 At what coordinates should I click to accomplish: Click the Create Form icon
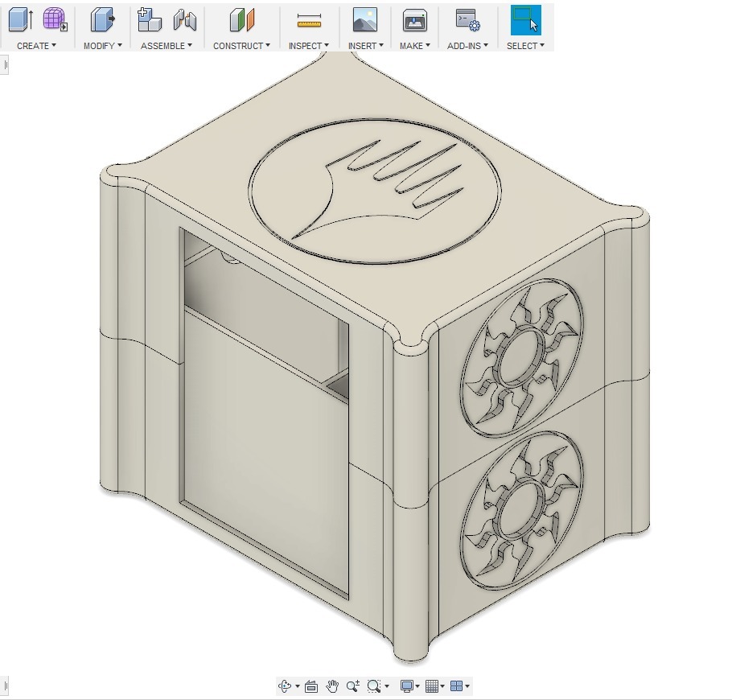(55, 19)
